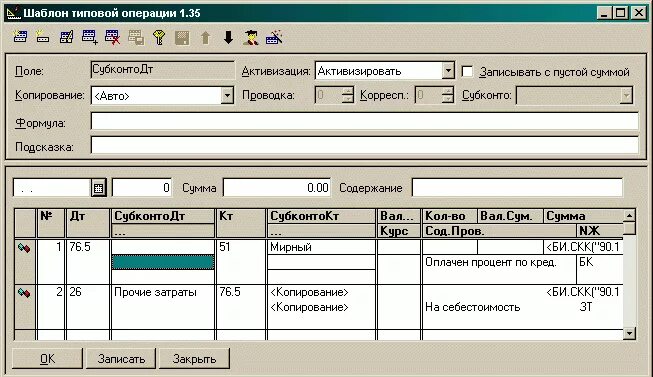Select the highlighted teal СубконтоДт cell
This screenshot has width=653, height=377.
[163, 262]
